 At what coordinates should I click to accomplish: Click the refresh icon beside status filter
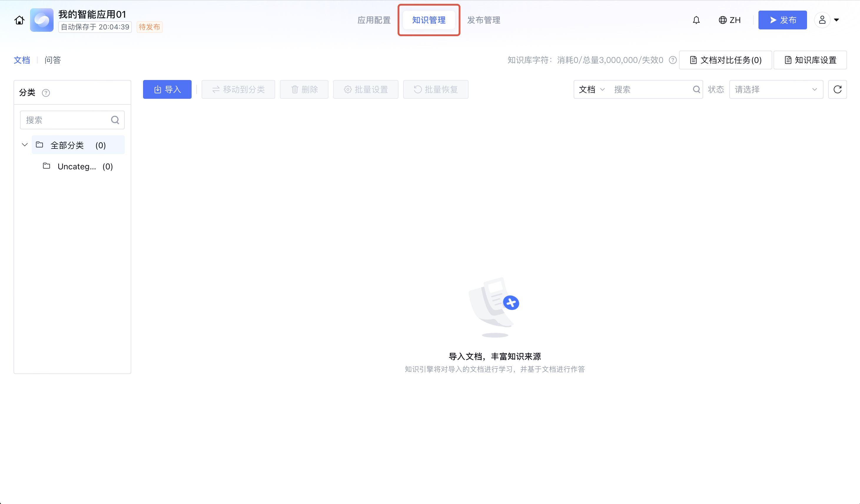tap(837, 89)
